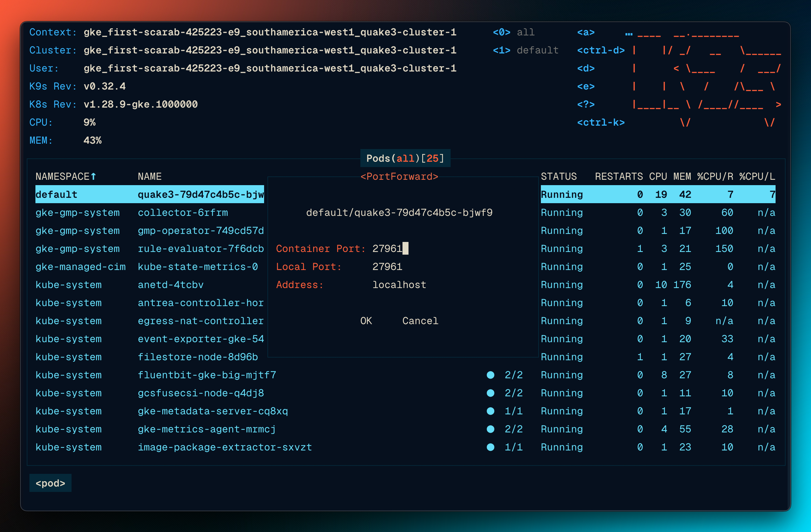Select the <1> default namespace shortcut
The image size is (811, 532).
526,50
